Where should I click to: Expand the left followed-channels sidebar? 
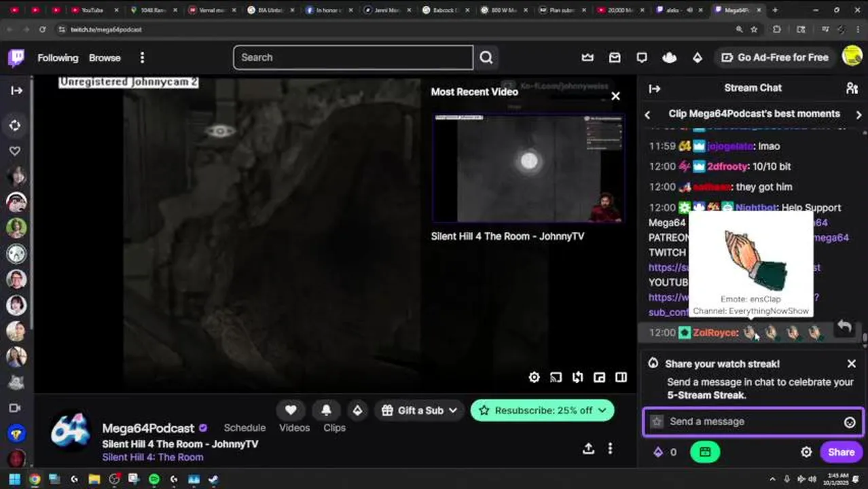[16, 90]
